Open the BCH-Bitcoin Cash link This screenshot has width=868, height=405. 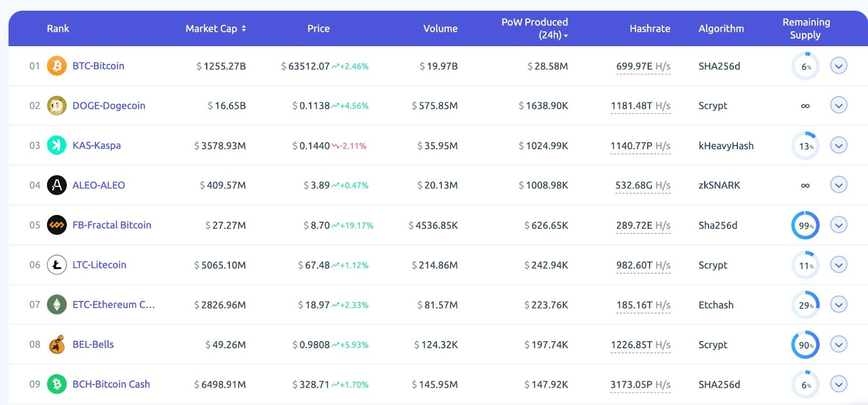tap(111, 384)
